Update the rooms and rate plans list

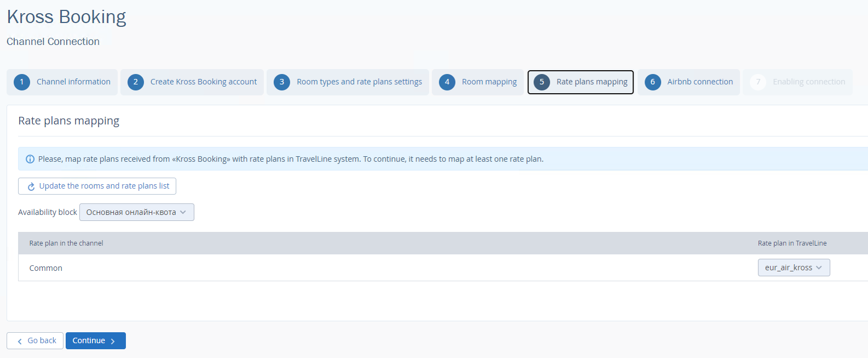[x=97, y=186]
